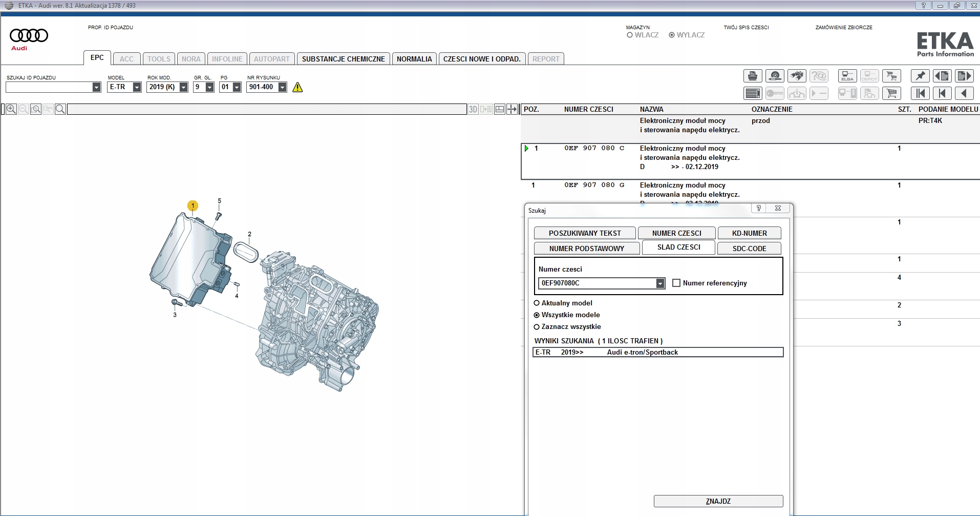Select the E-TR 2019 search result row

pos(657,352)
